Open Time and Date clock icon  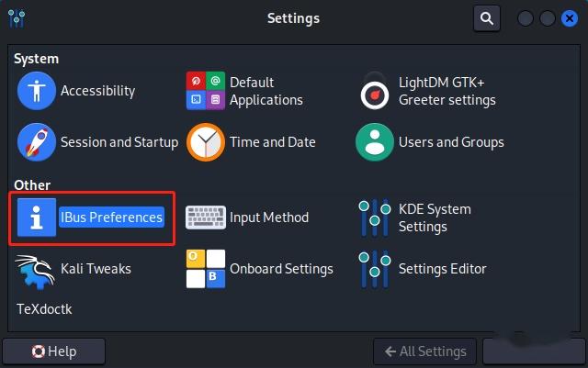pos(206,142)
